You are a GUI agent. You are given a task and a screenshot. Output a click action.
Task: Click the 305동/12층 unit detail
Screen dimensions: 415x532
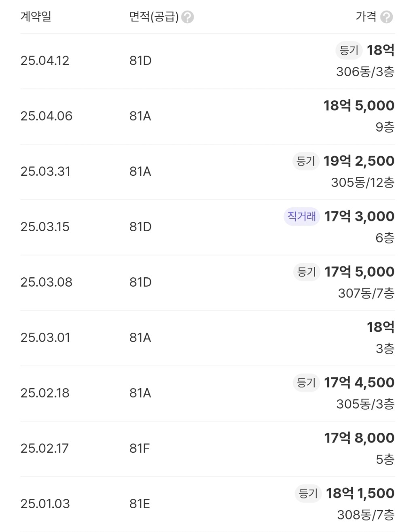click(363, 183)
